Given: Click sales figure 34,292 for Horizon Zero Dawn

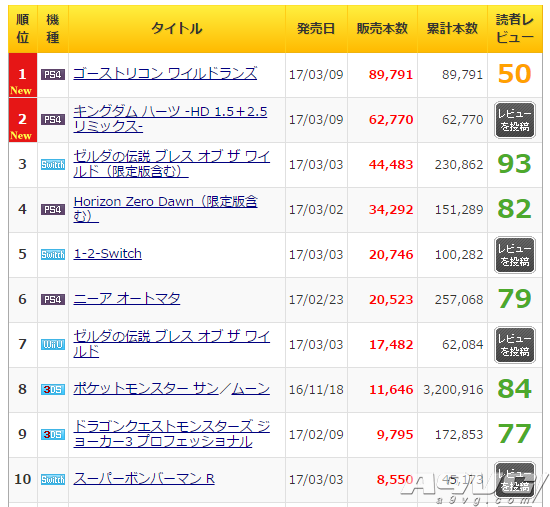Looking at the screenshot, I should tap(391, 209).
